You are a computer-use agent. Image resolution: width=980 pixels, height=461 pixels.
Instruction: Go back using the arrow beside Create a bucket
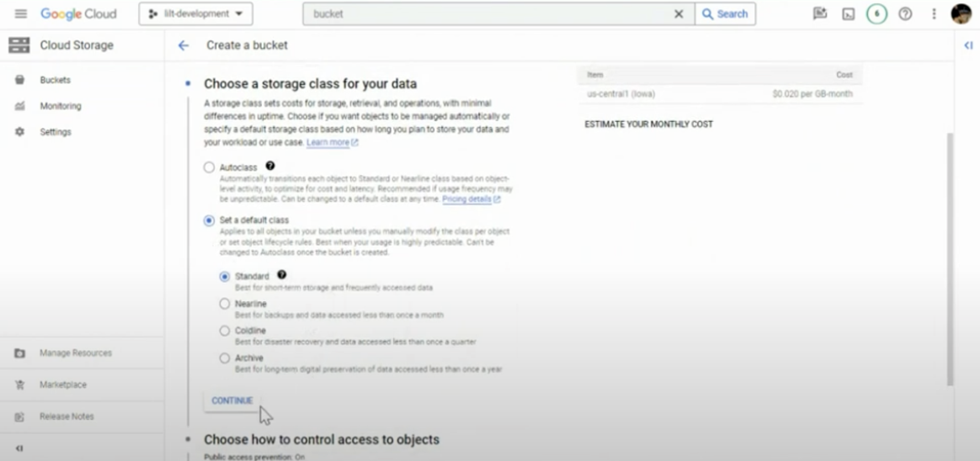pos(184,45)
